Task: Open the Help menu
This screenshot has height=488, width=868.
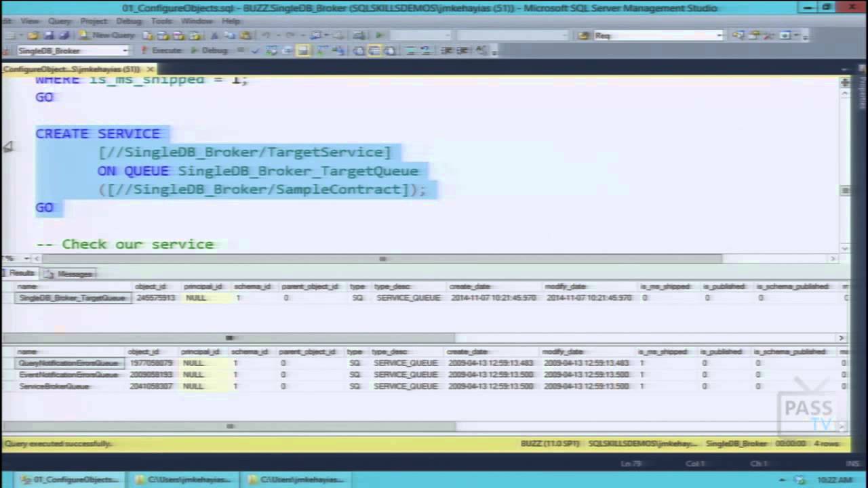Action: pos(231,21)
